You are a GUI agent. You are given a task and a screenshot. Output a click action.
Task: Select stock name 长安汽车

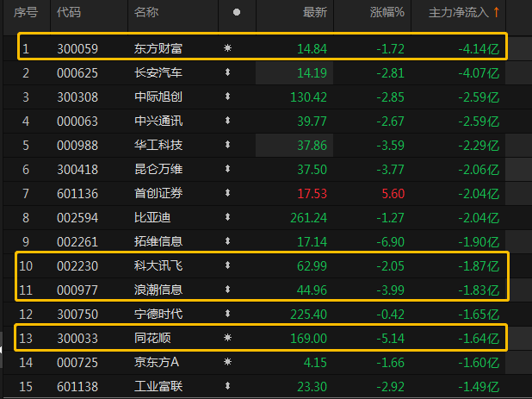[x=158, y=72]
